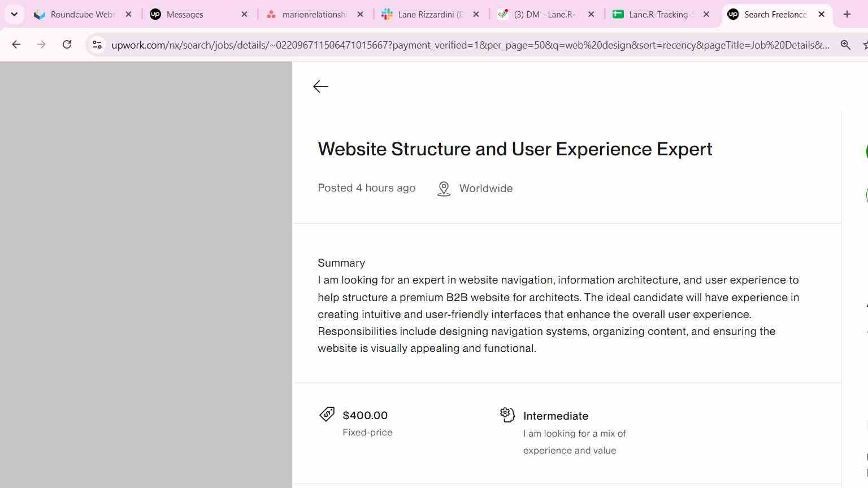Open a new tab with the plus icon

[x=847, y=14]
